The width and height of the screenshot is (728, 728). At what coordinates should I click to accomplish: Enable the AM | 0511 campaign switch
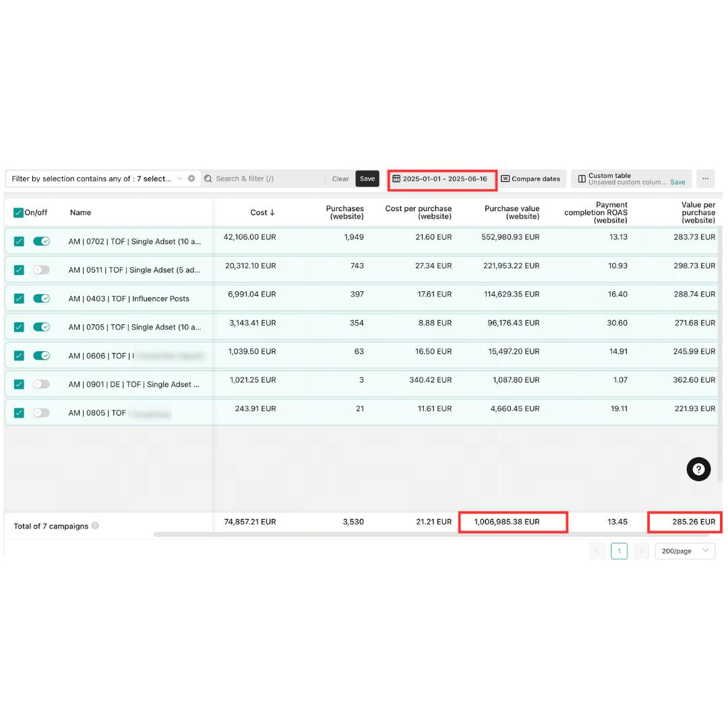click(42, 270)
